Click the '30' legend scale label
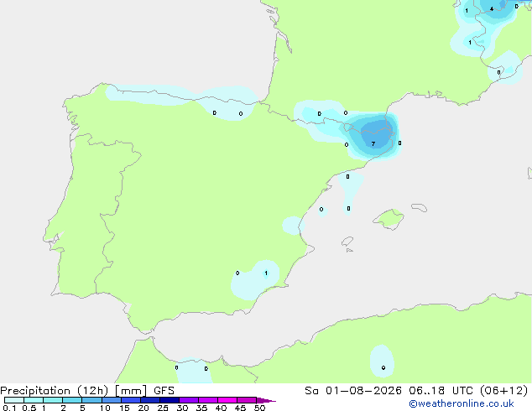 (182, 408)
